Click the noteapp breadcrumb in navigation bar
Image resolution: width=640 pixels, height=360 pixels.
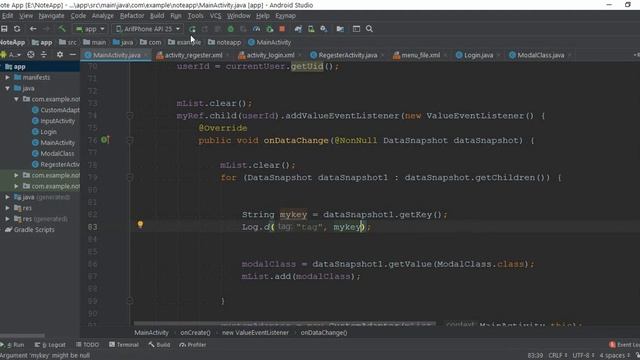(x=224, y=42)
